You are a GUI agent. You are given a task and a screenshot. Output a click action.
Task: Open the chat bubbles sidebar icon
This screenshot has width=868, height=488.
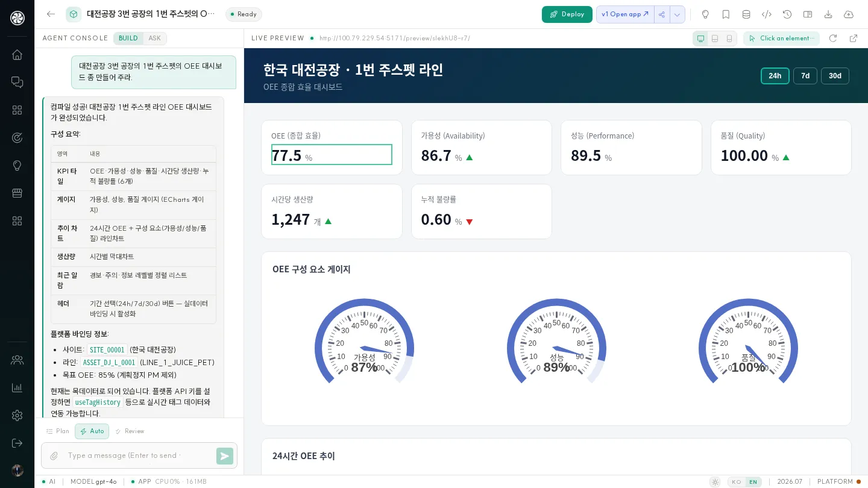pyautogui.click(x=17, y=82)
